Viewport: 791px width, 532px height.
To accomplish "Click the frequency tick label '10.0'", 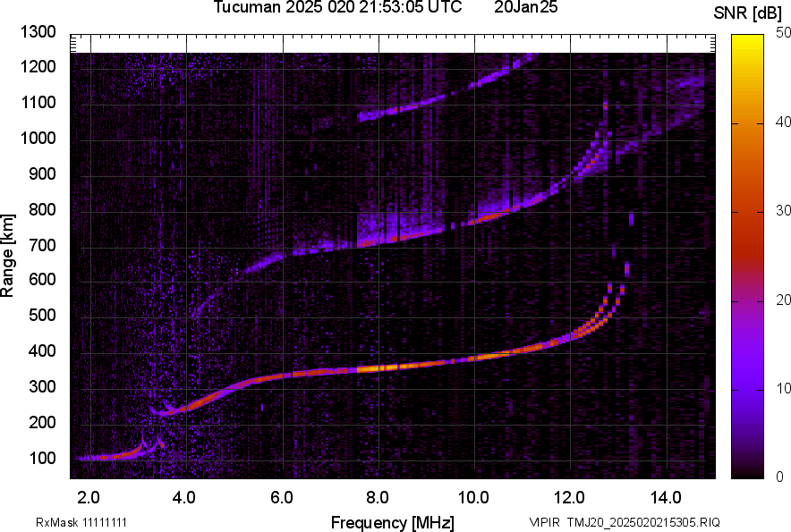I will (473, 498).
